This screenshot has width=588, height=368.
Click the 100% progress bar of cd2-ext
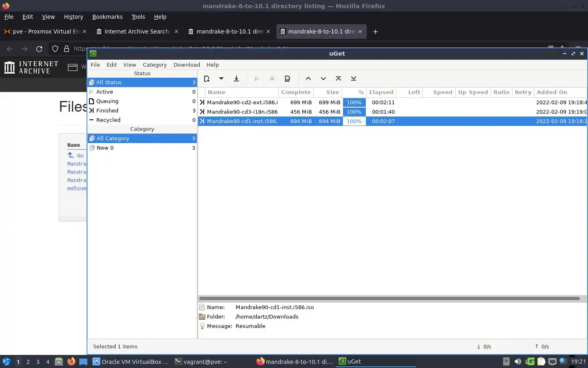[354, 102]
